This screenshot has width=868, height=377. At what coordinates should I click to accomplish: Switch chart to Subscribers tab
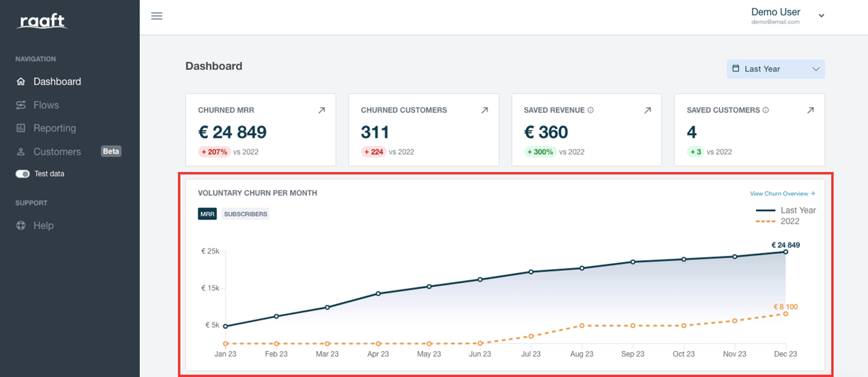coord(245,214)
